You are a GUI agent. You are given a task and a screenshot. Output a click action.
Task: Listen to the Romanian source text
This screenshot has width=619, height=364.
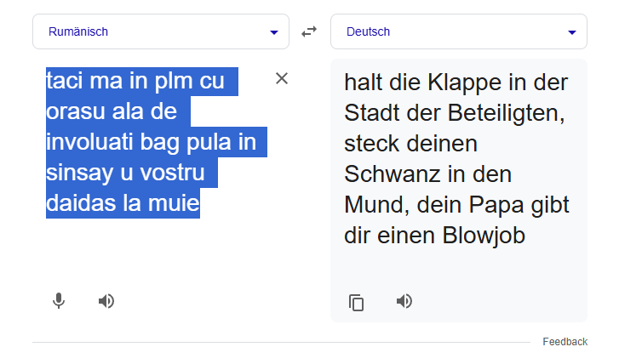coord(106,301)
